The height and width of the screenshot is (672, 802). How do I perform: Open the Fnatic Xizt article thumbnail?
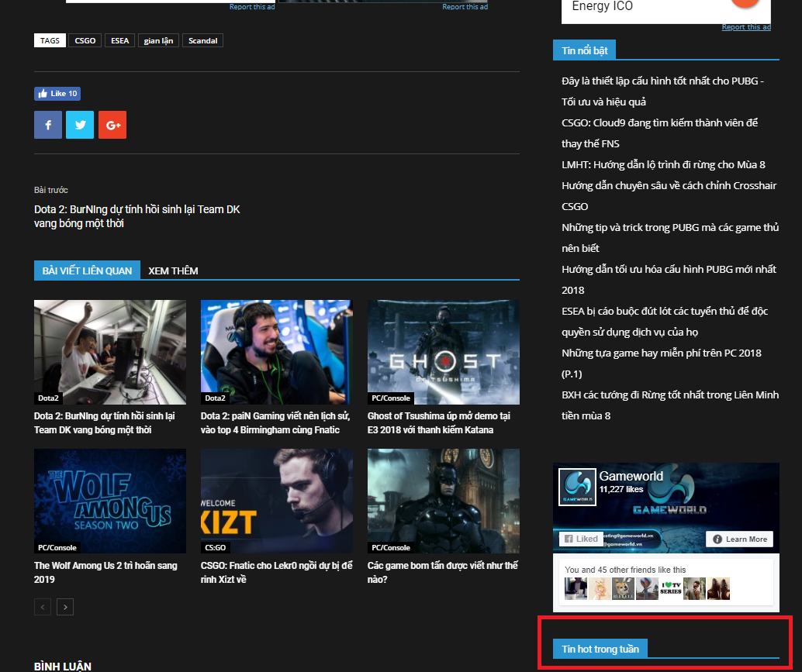pyautogui.click(x=277, y=501)
